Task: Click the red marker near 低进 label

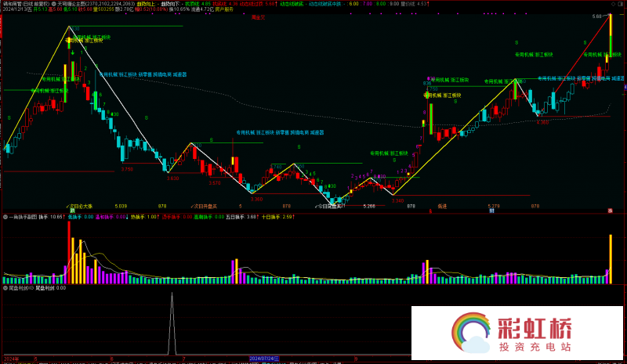Action: click(429, 211)
